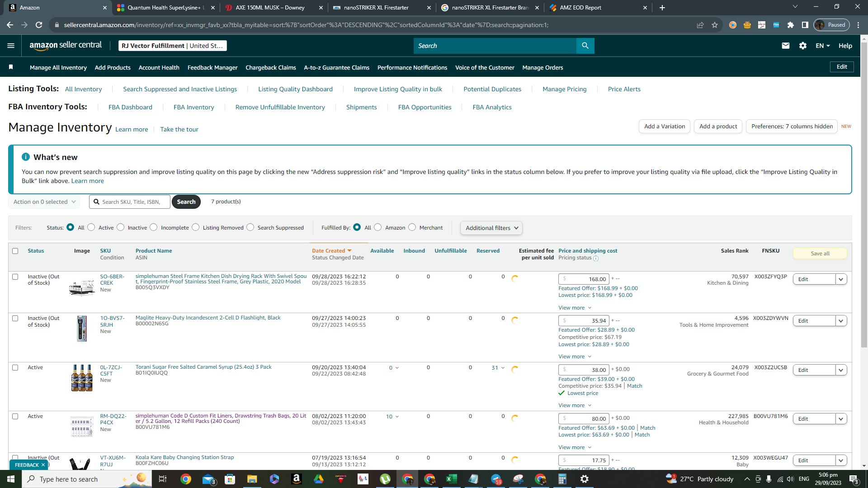Image resolution: width=868 pixels, height=488 pixels.
Task: Click the Torani syrup product thumbnail
Action: tap(82, 378)
